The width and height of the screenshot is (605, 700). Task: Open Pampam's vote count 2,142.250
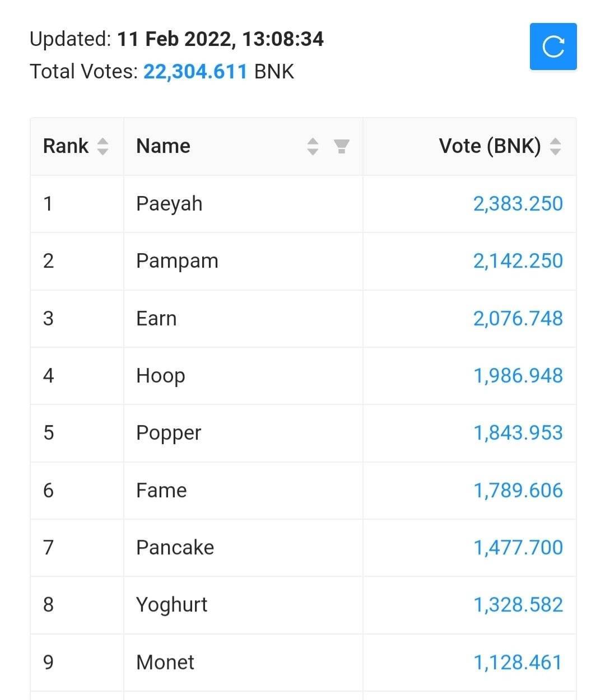coord(518,261)
